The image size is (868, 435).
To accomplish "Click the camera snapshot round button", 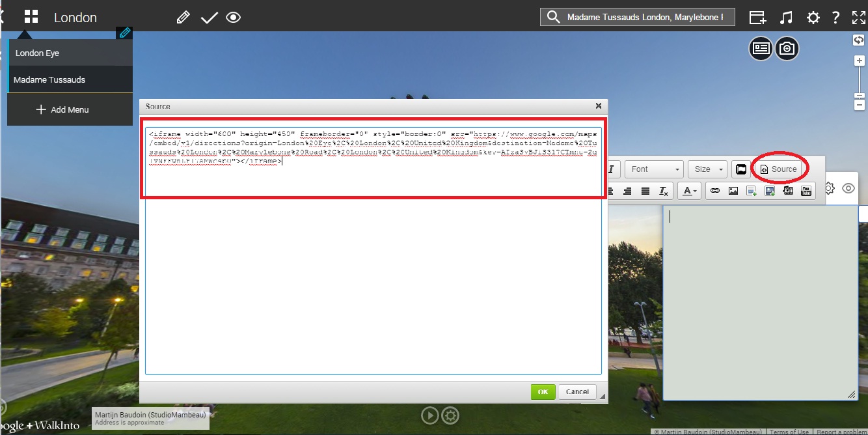I will click(787, 48).
